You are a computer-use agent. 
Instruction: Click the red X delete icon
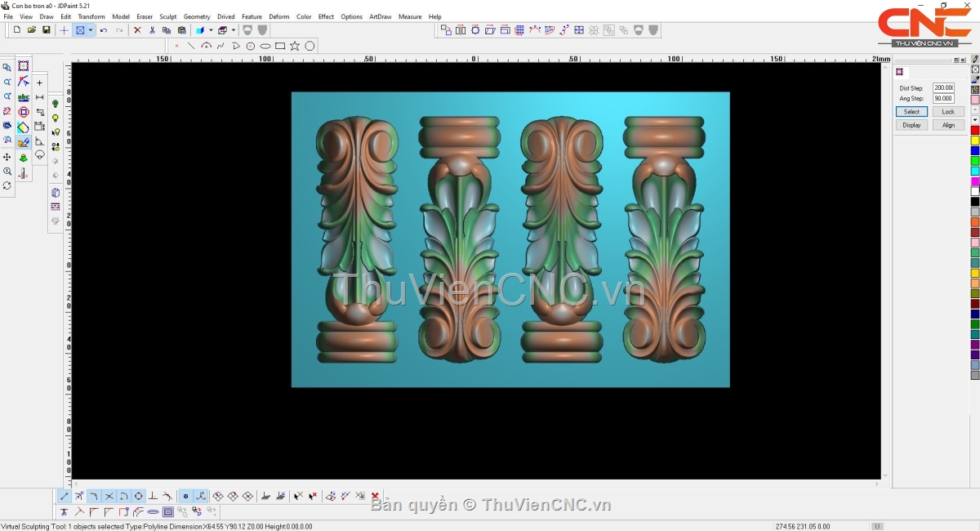tap(137, 30)
